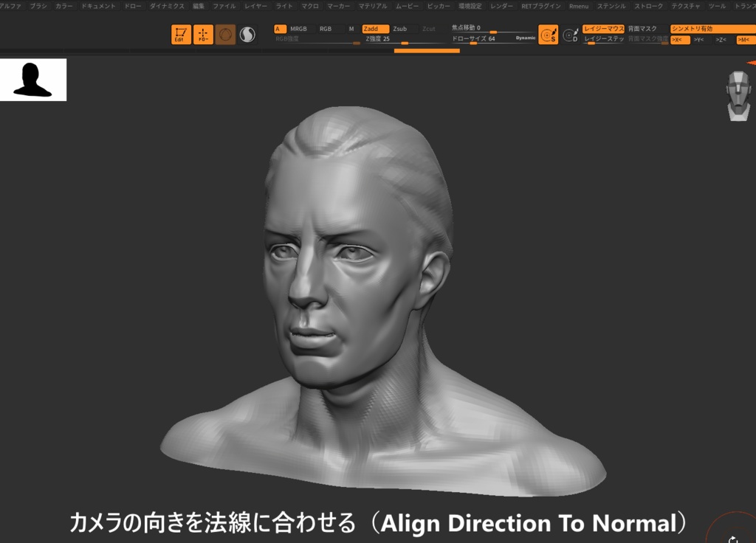The image size is (756, 543).
Task: Open the ツール menu
Action: [x=717, y=6]
